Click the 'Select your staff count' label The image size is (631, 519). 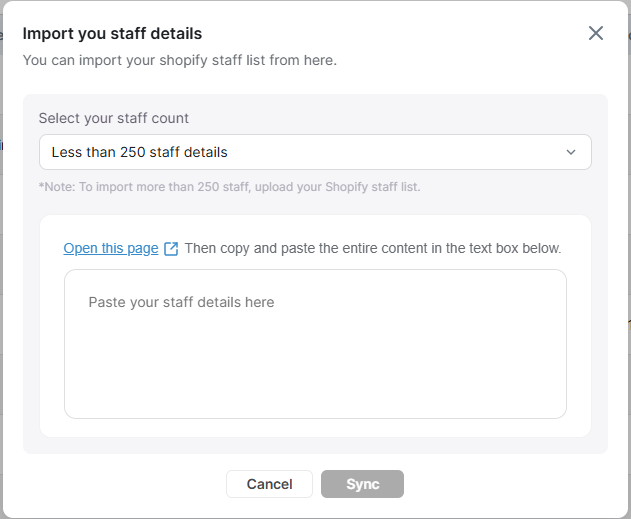tap(114, 118)
